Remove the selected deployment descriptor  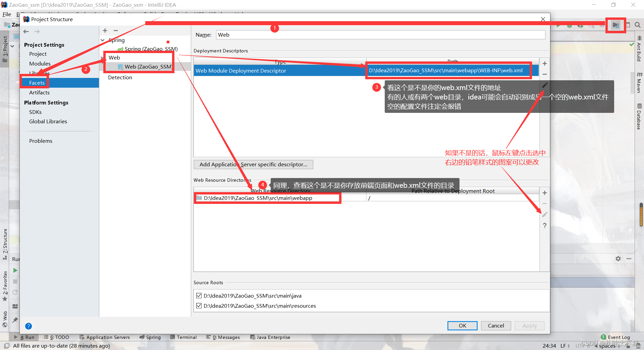545,74
